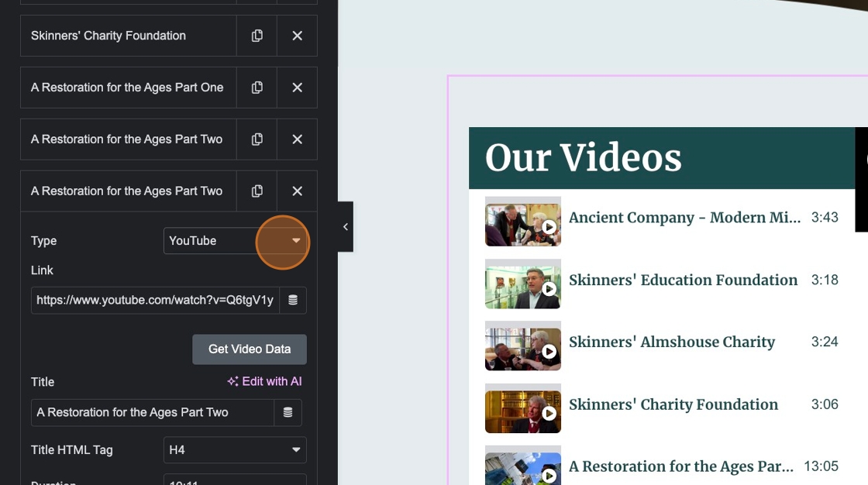The width and height of the screenshot is (868, 485).
Task: Collapse the expanded Restoration Part Two row
Action: (x=129, y=191)
